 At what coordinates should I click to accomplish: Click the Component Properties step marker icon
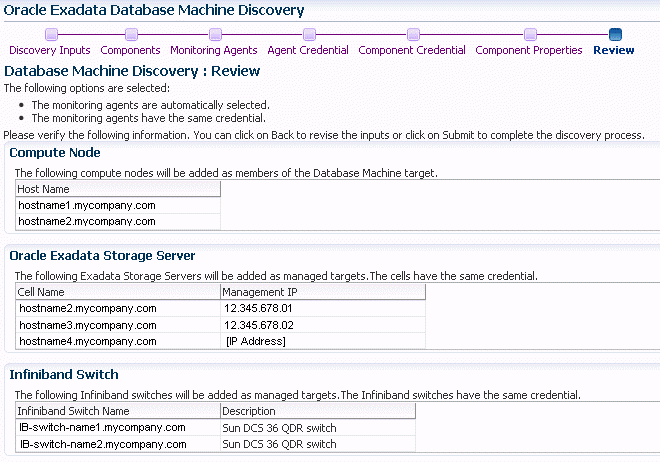(530, 35)
